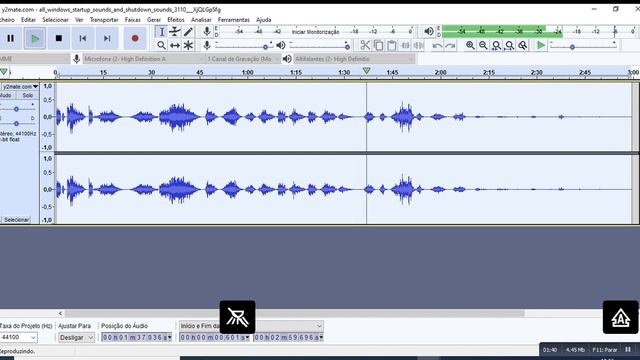The image size is (640, 360).
Task: Select the Envelope tool
Action: pyautogui.click(x=175, y=31)
